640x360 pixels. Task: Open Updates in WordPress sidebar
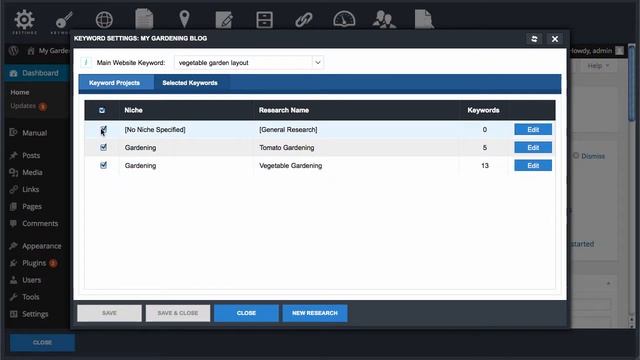coord(23,106)
